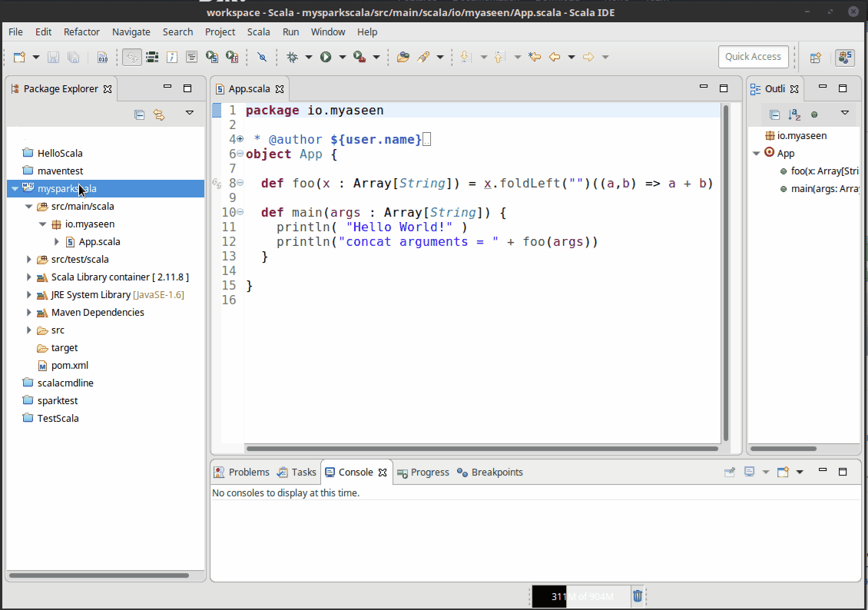Toggle Link with Editor in Package Explorer
868x610 pixels.
coord(160,114)
